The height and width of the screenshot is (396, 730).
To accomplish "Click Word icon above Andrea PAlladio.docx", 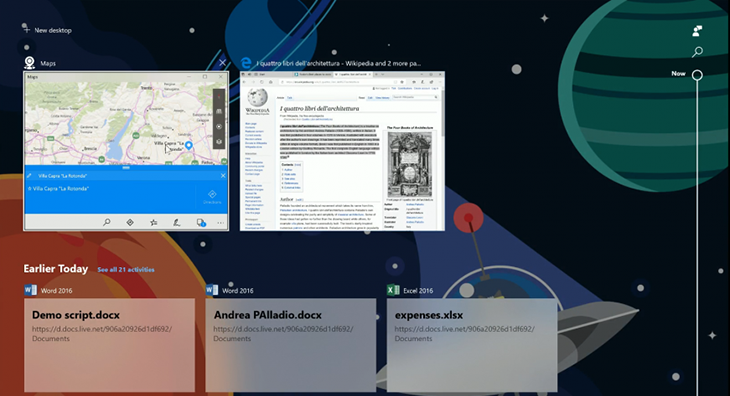I will [212, 290].
